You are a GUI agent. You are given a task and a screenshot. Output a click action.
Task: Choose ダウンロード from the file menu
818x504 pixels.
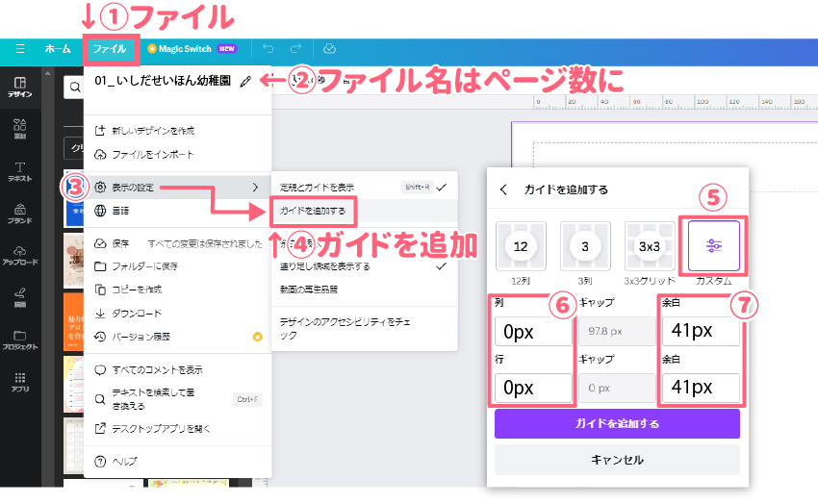click(177, 314)
